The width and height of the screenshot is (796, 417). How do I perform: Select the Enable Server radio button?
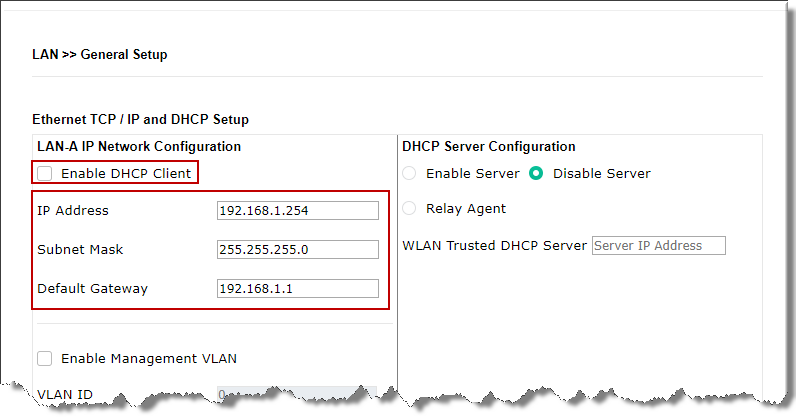click(410, 174)
